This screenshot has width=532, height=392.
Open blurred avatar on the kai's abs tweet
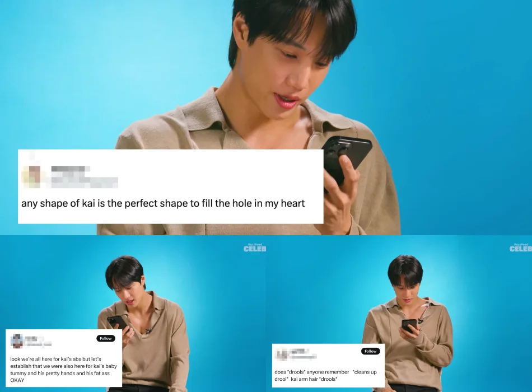click(17, 340)
